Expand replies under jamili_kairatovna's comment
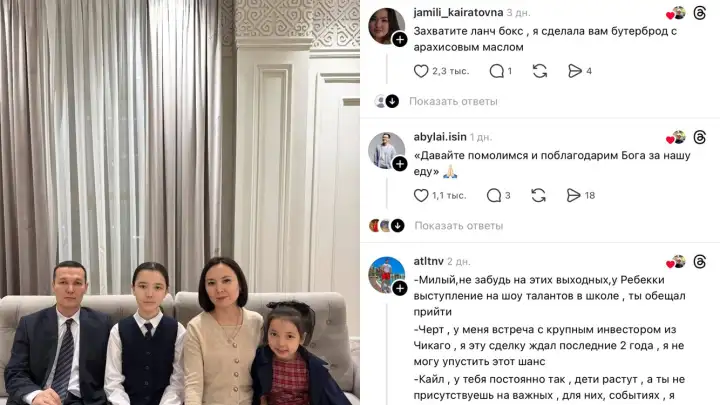The image size is (720, 405). pos(453,101)
